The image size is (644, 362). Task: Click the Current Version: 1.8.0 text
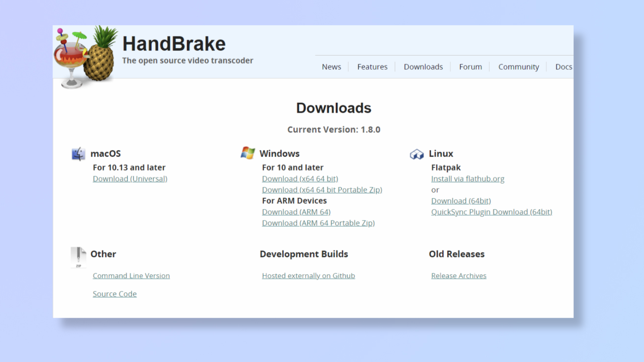point(334,130)
